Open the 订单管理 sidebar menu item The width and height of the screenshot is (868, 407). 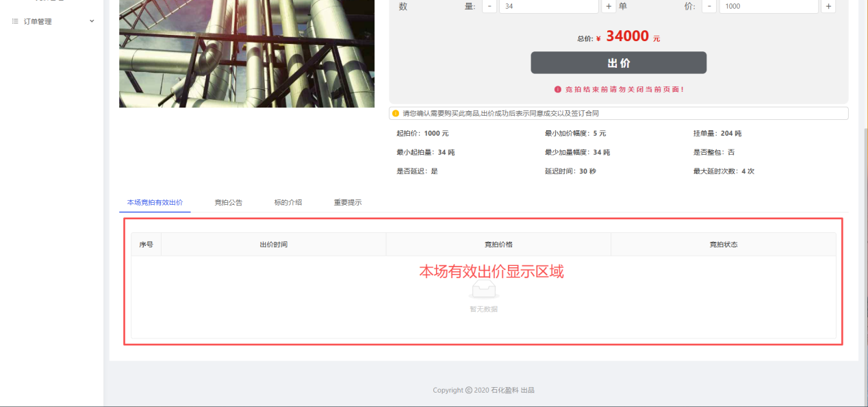point(38,21)
